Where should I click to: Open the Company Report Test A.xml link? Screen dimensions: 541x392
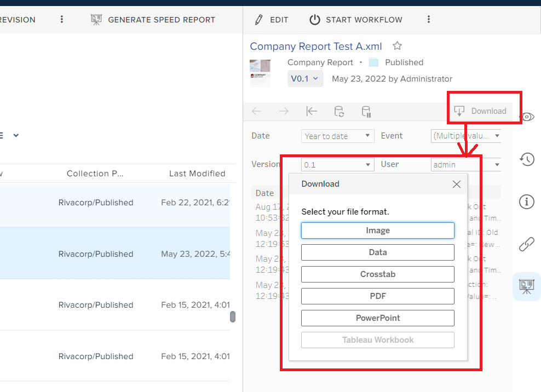point(315,46)
